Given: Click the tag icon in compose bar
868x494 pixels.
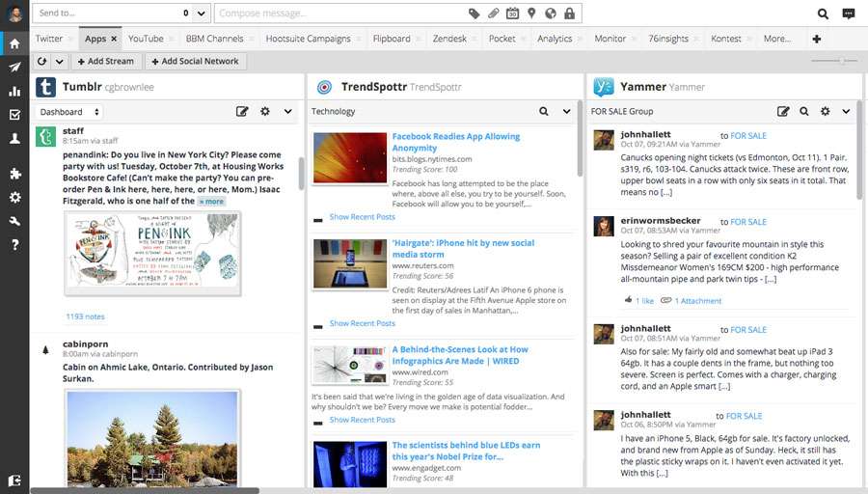Looking at the screenshot, I should click(474, 14).
